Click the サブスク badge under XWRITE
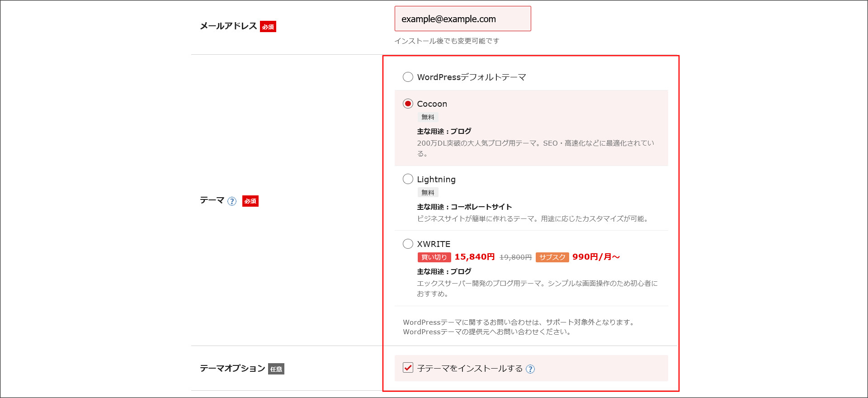The image size is (868, 398). click(x=552, y=257)
